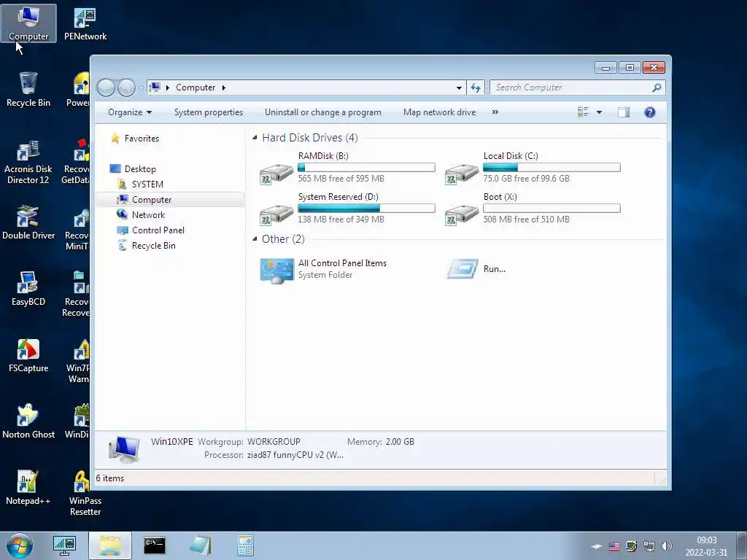Select Network in the navigation pane
747x560 pixels.
[148, 215]
